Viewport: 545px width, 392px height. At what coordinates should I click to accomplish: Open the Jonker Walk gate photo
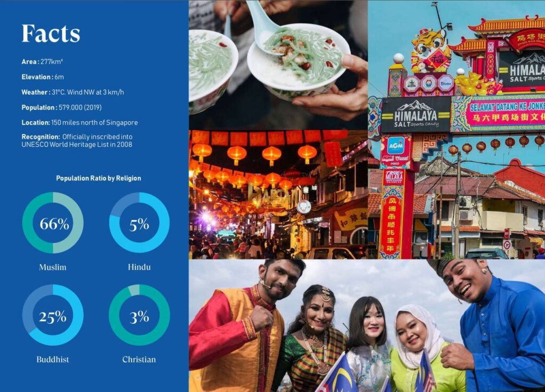(x=456, y=129)
